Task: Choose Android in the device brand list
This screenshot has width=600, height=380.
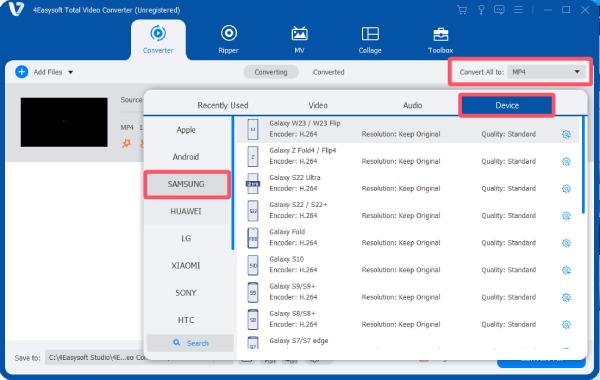Action: click(186, 157)
